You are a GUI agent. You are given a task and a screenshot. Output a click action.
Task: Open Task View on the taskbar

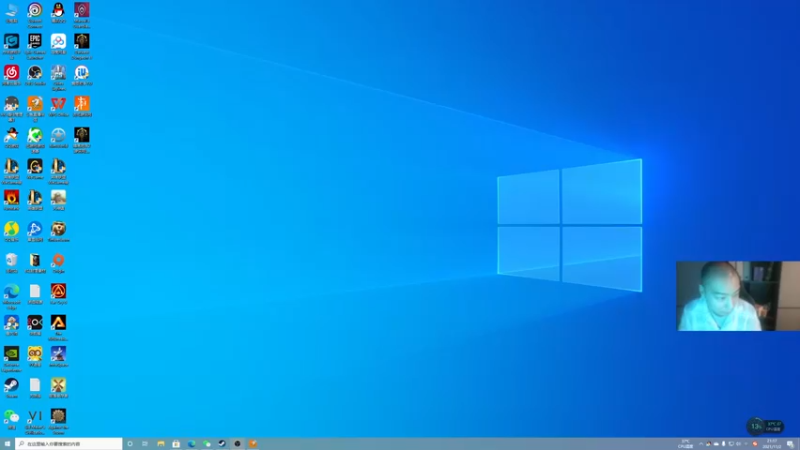[x=145, y=444]
